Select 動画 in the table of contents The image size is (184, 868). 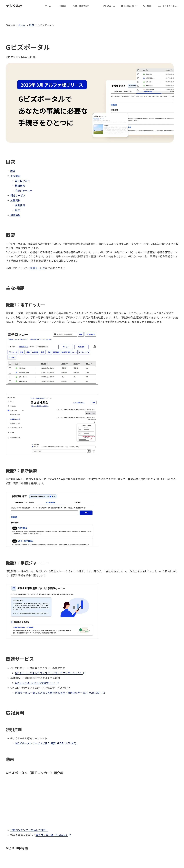pyautogui.click(x=18, y=210)
